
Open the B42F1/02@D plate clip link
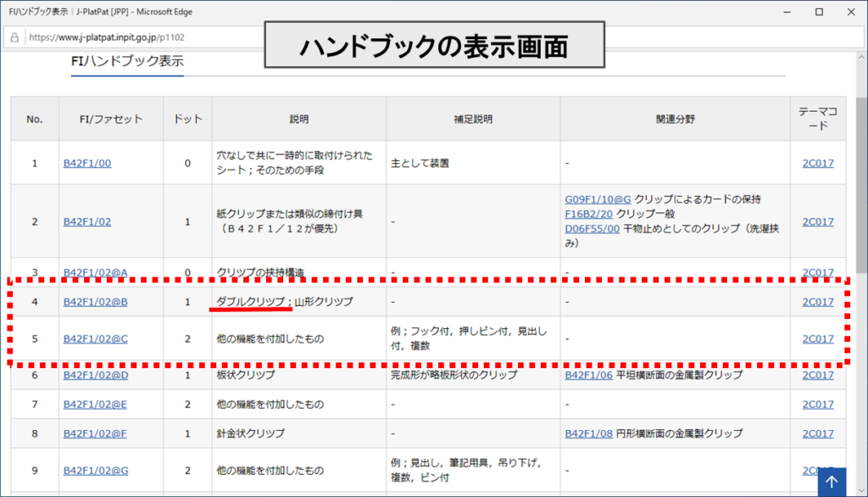click(96, 375)
